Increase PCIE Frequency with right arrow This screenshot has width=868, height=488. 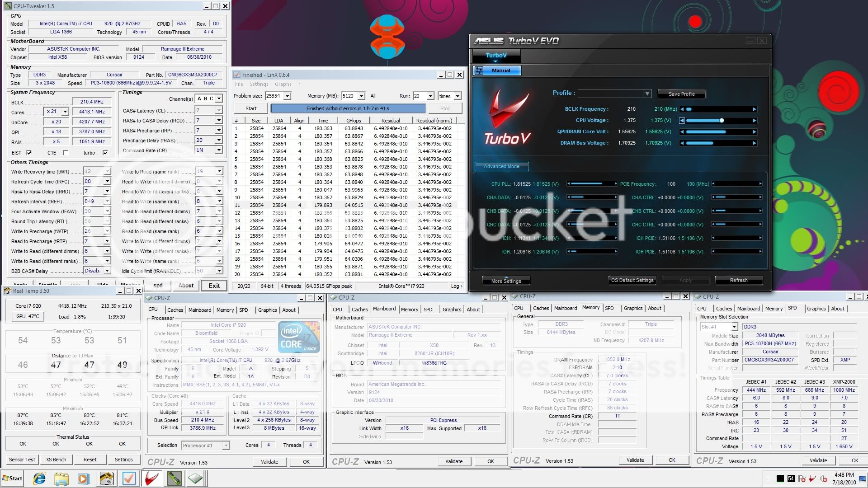click(x=760, y=184)
